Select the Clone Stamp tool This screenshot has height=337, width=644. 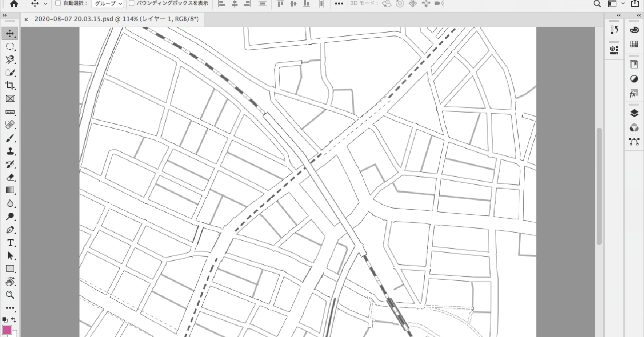(x=10, y=151)
